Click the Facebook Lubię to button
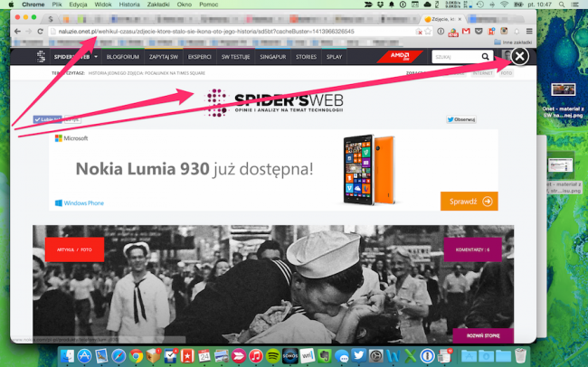588x367 pixels. click(x=47, y=119)
